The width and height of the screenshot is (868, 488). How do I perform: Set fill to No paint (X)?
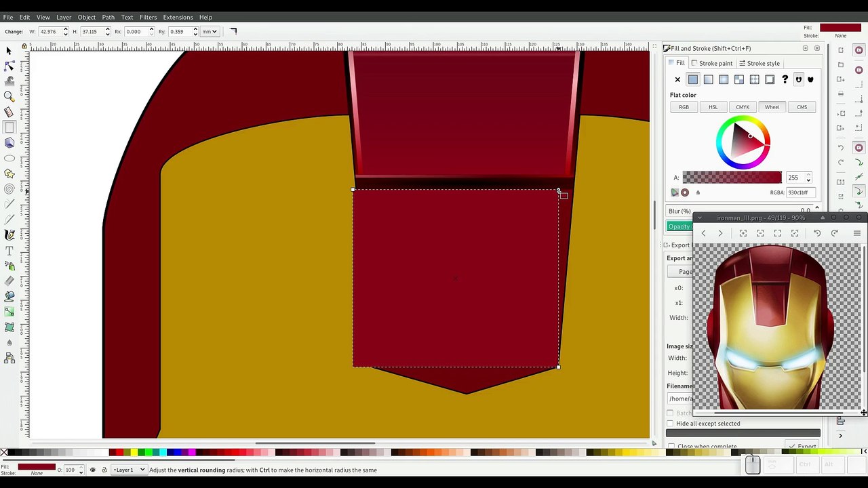pyautogui.click(x=677, y=79)
